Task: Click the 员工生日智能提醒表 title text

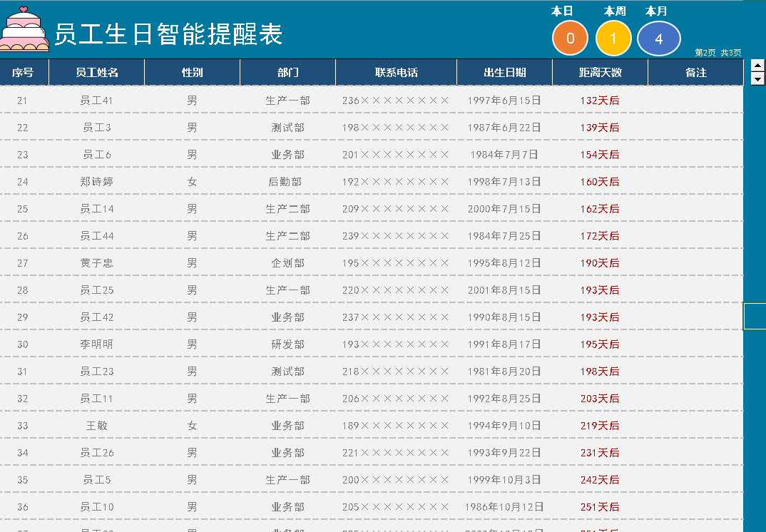Action: [168, 34]
